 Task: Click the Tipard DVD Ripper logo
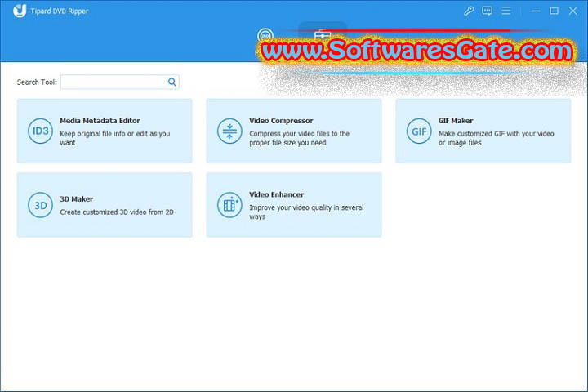click(x=20, y=11)
